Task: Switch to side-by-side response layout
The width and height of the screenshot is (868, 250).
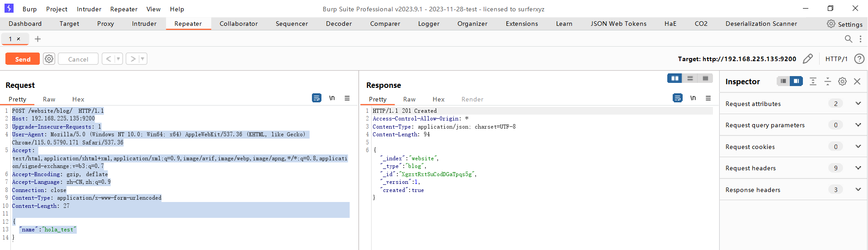Action: tap(675, 78)
